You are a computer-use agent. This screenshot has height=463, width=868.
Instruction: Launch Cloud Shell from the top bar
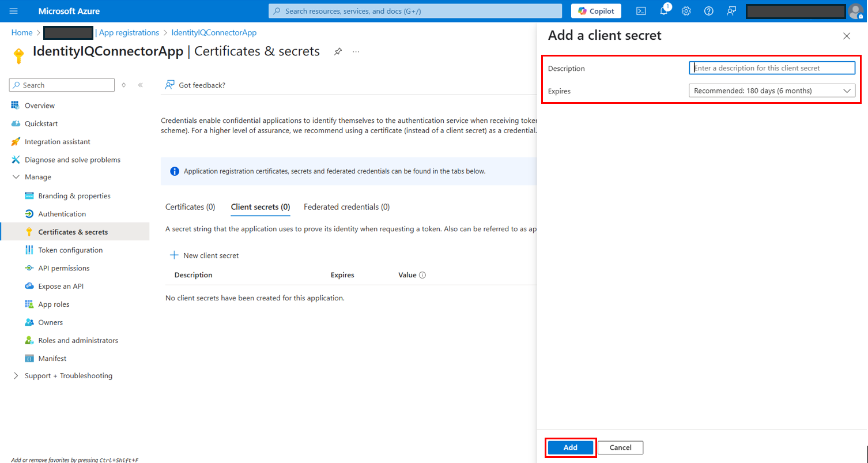pos(641,11)
